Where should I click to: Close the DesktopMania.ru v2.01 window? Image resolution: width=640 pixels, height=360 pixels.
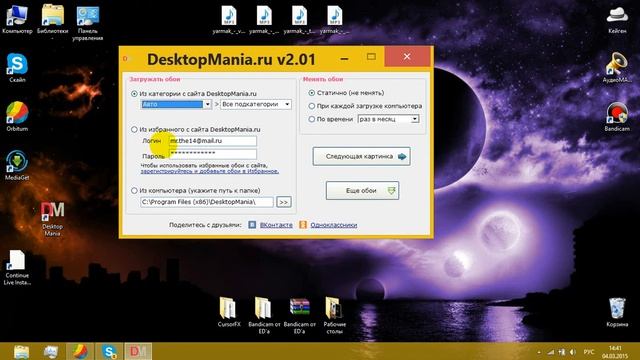[407, 57]
